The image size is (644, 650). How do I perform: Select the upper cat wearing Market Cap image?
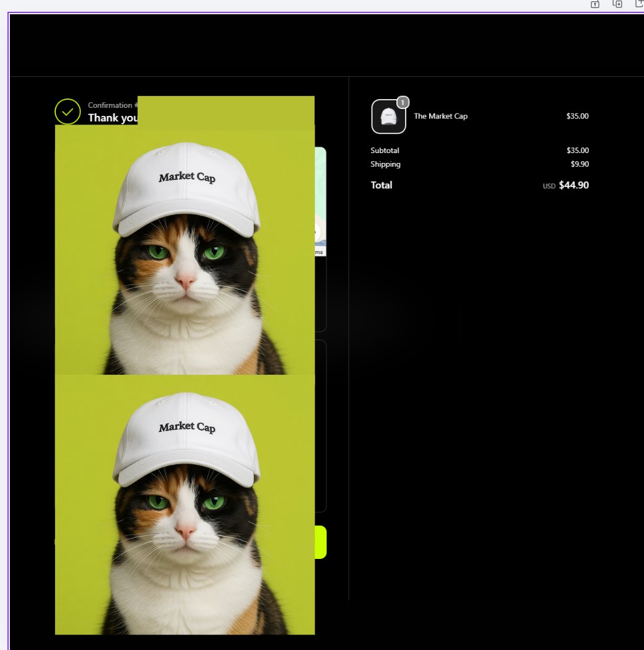pyautogui.click(x=185, y=250)
